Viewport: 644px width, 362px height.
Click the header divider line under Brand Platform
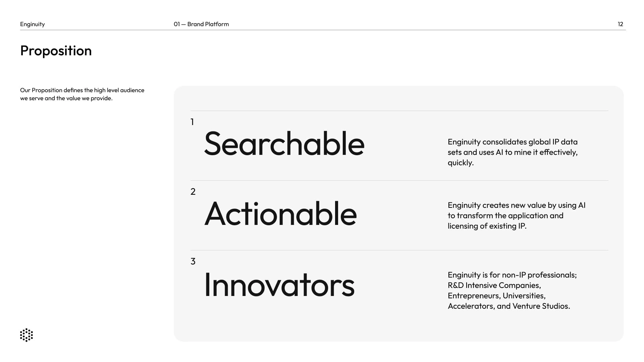click(x=323, y=30)
